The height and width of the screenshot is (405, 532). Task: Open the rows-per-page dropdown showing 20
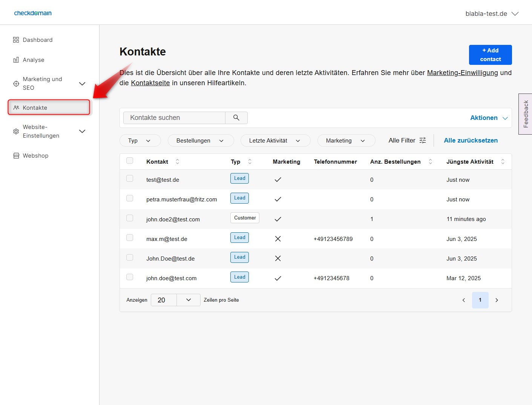(175, 300)
